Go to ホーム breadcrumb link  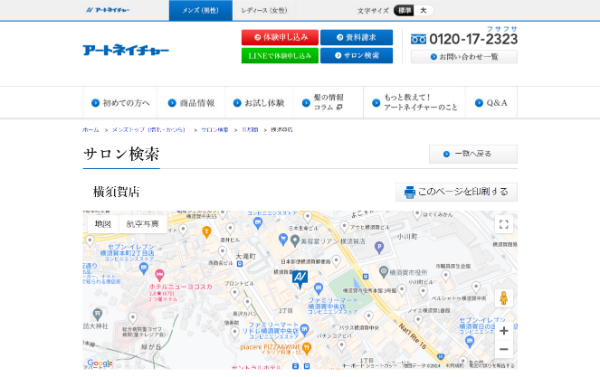pyautogui.click(x=91, y=130)
